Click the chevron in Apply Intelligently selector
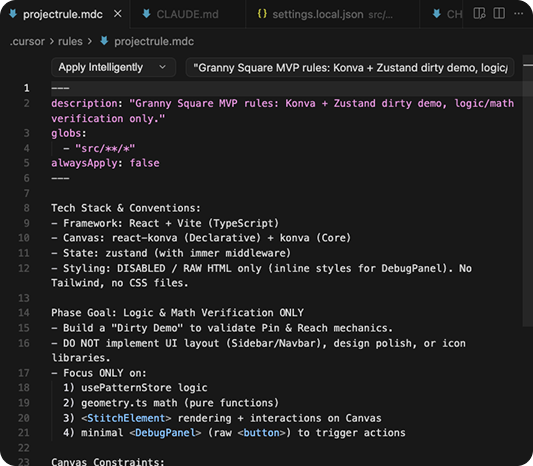The height and width of the screenshot is (466, 533). click(x=162, y=67)
